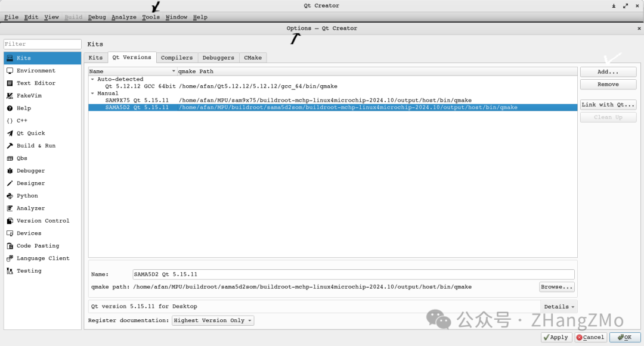The width and height of the screenshot is (644, 346).
Task: Open the Environment category icon
Action: click(10, 70)
